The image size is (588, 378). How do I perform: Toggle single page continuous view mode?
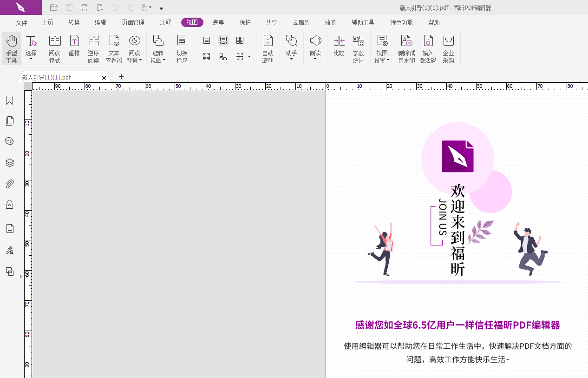click(x=223, y=40)
